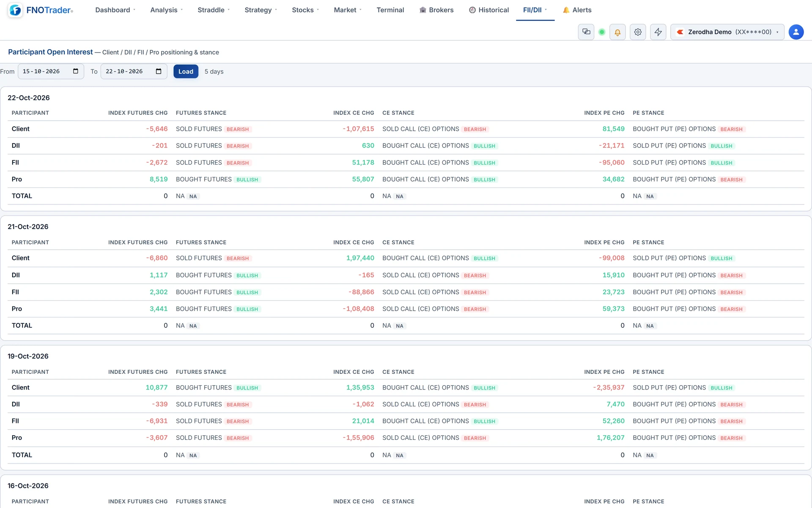Screen dimensions: 812x508
Task: Click the -6,931 futures change value
Action: coord(156,421)
